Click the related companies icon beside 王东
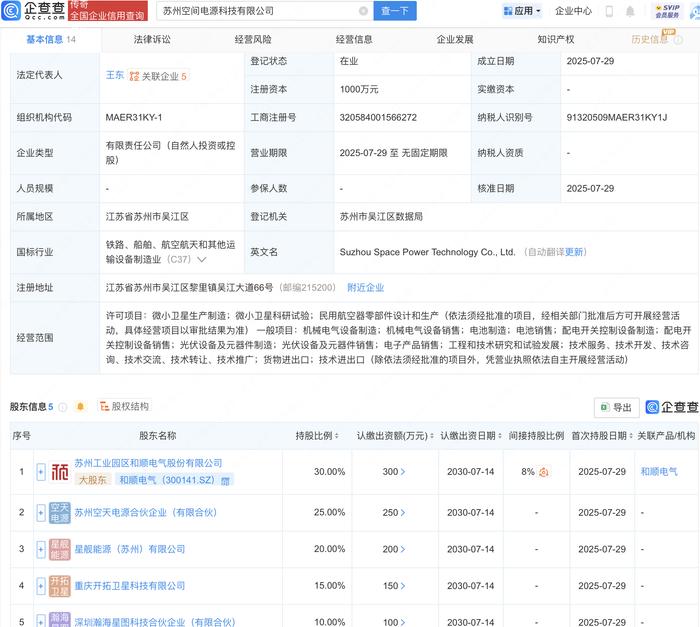Image resolution: width=700 pixels, height=627 pixels. point(134,76)
